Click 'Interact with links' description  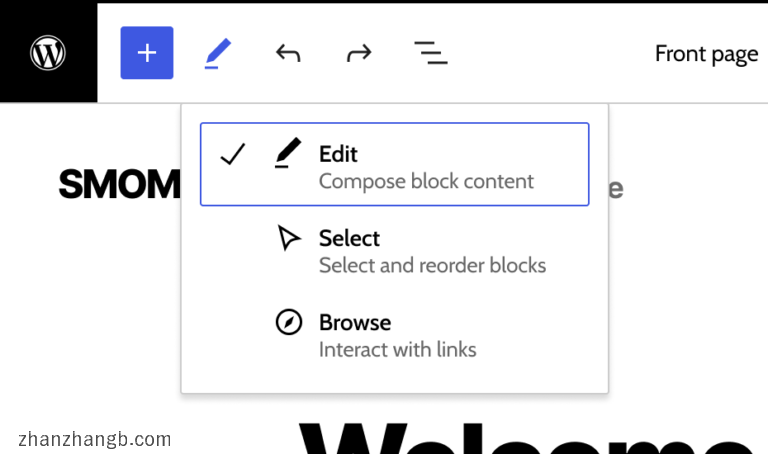397,350
